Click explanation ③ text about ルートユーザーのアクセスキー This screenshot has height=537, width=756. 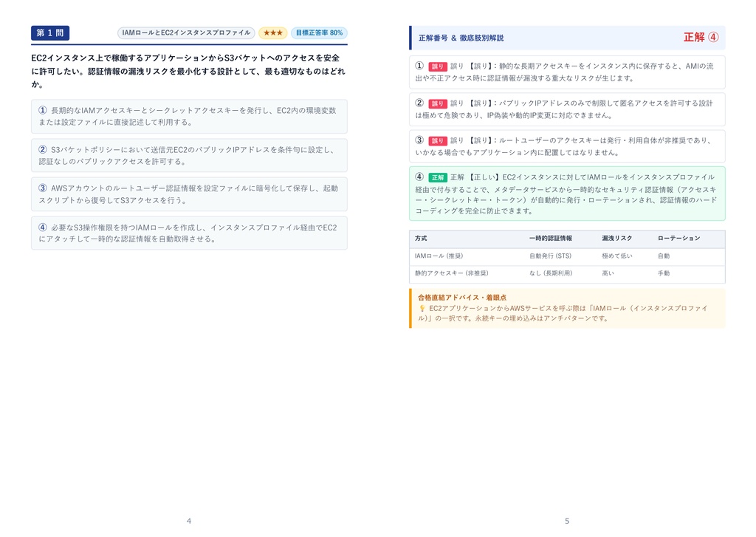click(x=564, y=146)
